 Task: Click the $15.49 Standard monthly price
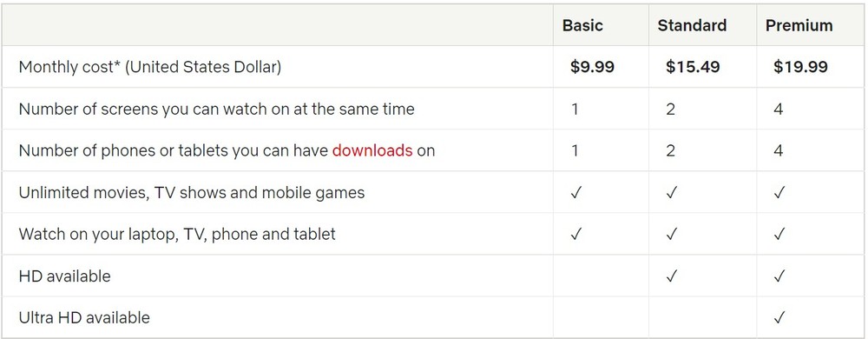[693, 67]
